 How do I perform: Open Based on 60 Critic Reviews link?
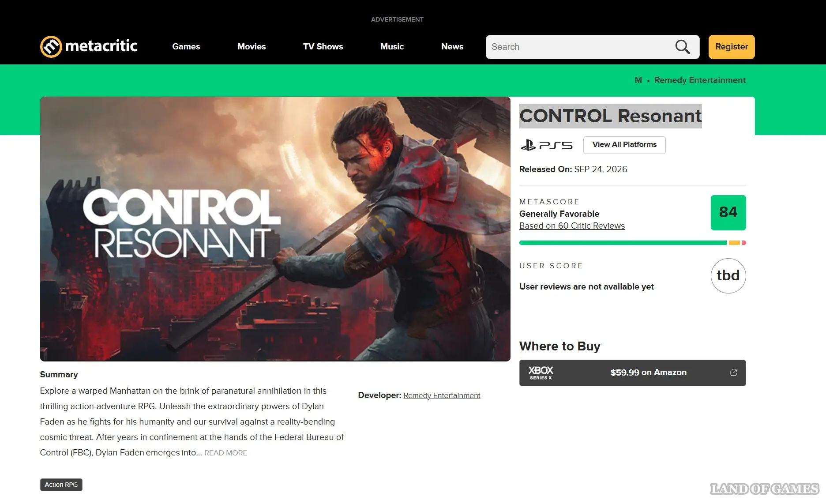coord(572,226)
